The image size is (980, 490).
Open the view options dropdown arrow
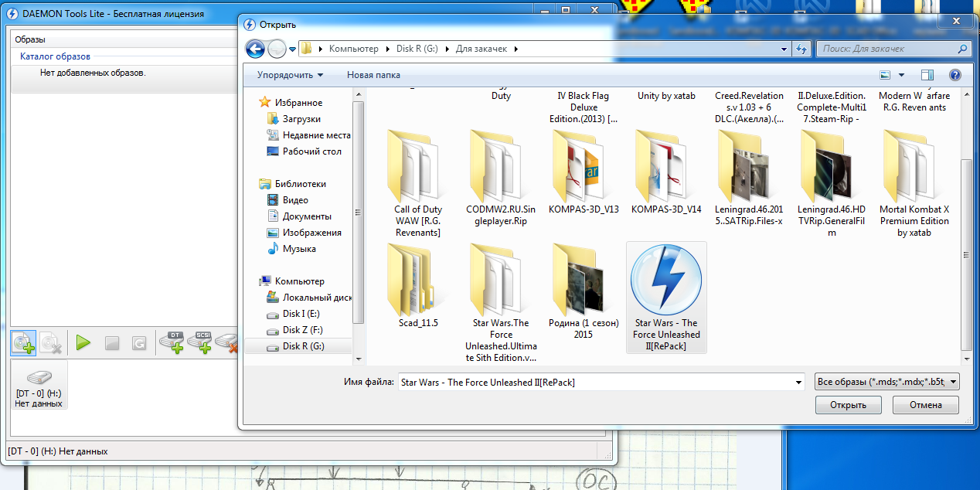click(902, 75)
